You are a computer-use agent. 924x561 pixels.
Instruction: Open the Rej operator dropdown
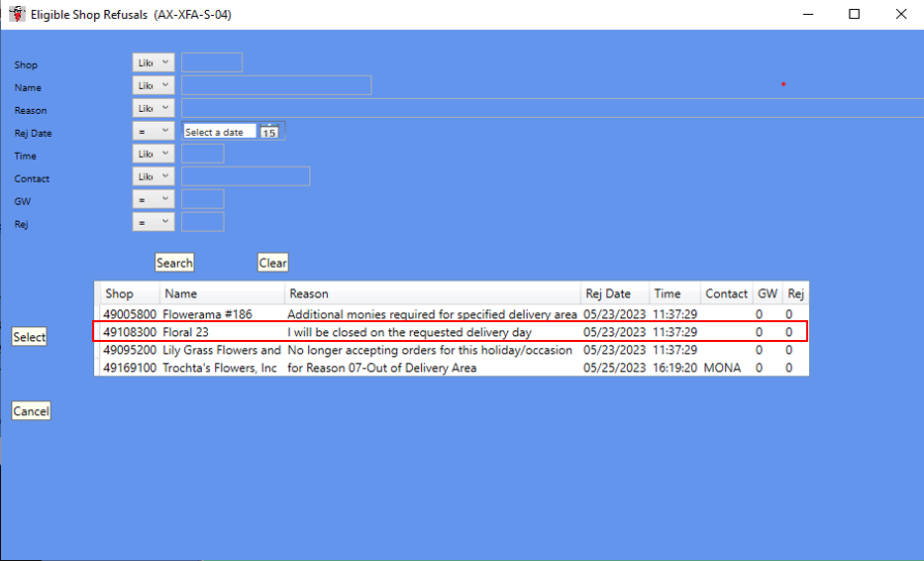point(154,222)
